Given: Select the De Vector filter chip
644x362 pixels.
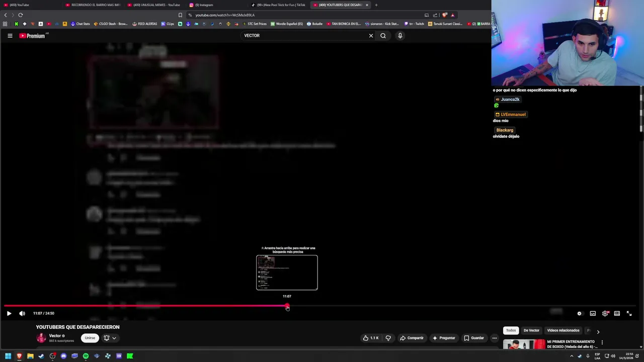Looking at the screenshot, I should click(531, 330).
